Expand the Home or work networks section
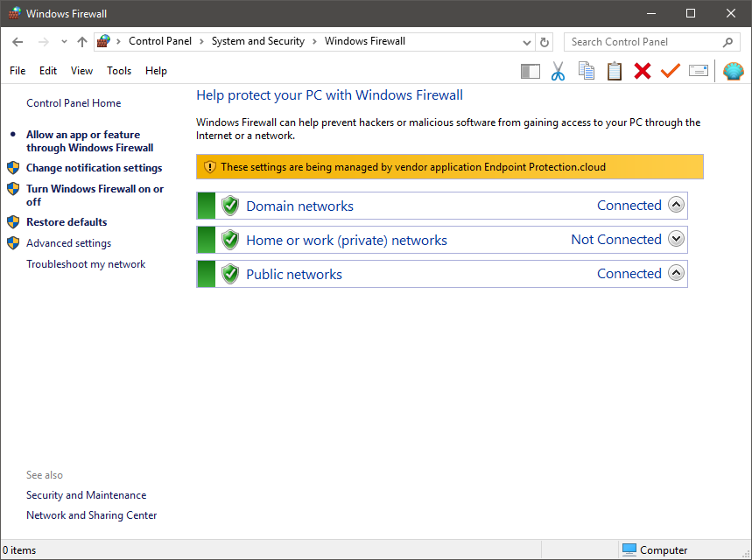This screenshot has width=752, height=560. pos(676,239)
